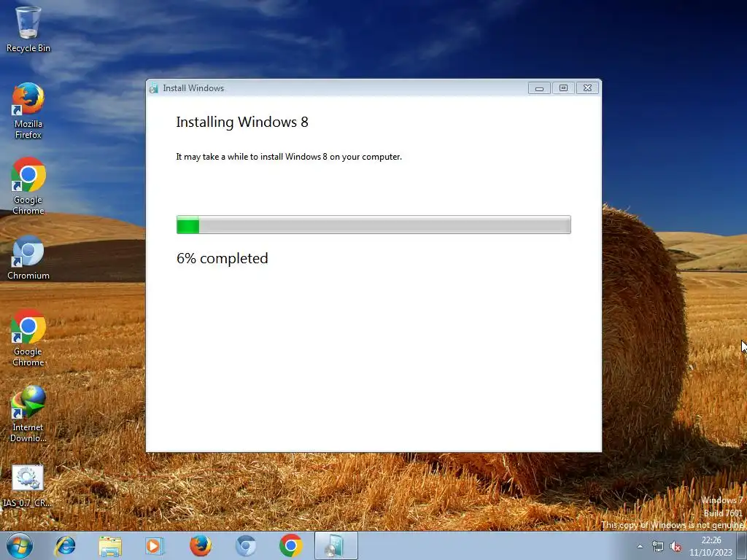Select the IAS_0.7_CR desktop file icon
The height and width of the screenshot is (560, 747).
click(28, 486)
